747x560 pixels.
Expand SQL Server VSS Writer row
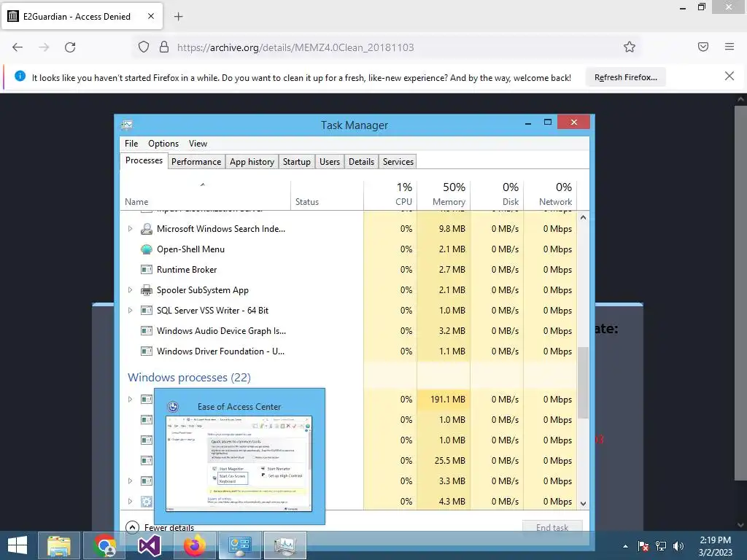coord(130,311)
